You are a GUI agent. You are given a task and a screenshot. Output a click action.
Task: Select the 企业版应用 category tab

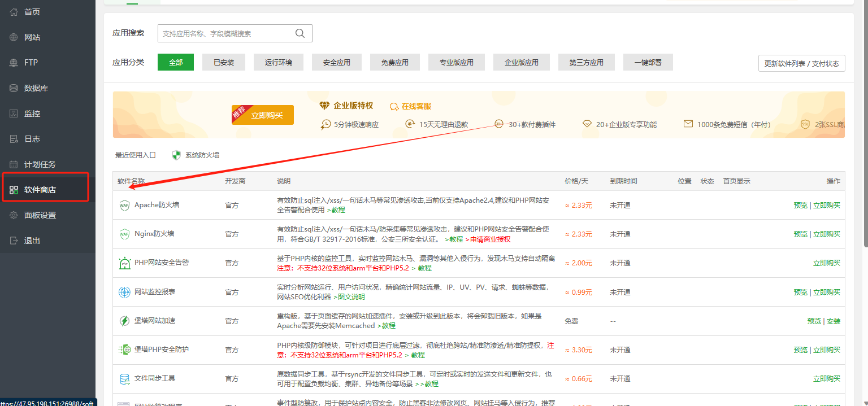click(x=522, y=62)
